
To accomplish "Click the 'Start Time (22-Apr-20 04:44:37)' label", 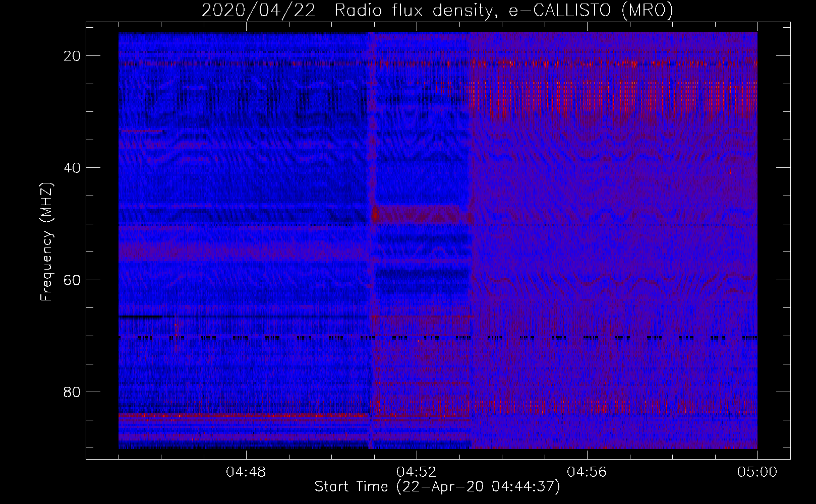I will (x=437, y=487).
